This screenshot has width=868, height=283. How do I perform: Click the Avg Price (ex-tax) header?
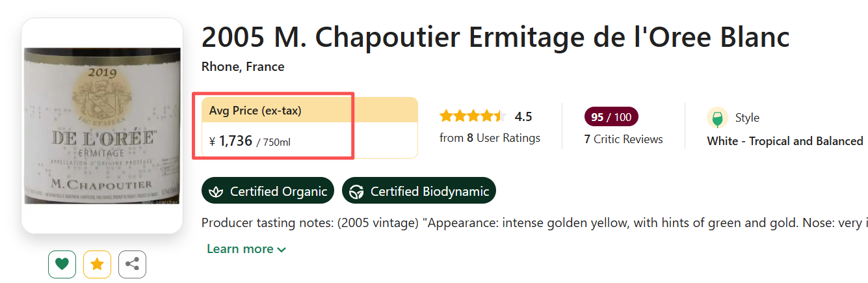[x=256, y=111]
